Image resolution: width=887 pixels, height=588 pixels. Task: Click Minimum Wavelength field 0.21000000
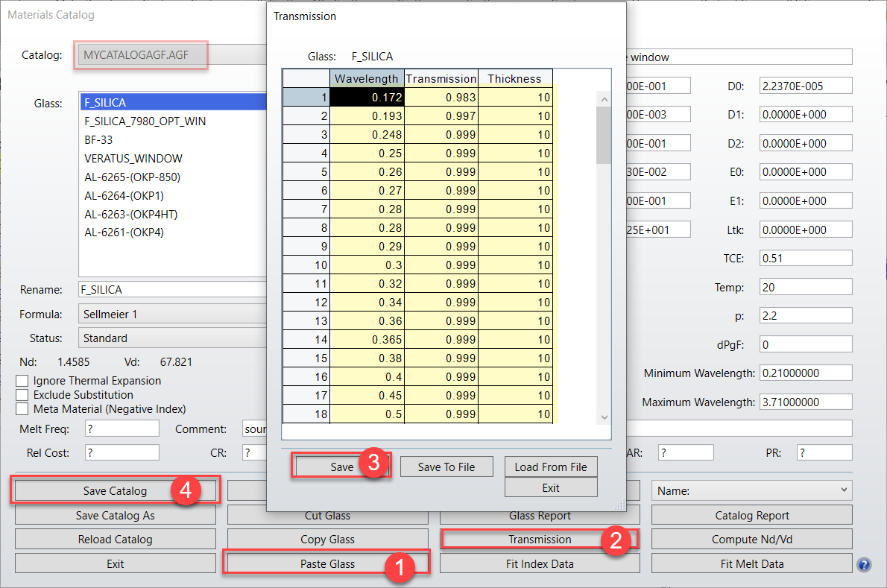tap(806, 373)
